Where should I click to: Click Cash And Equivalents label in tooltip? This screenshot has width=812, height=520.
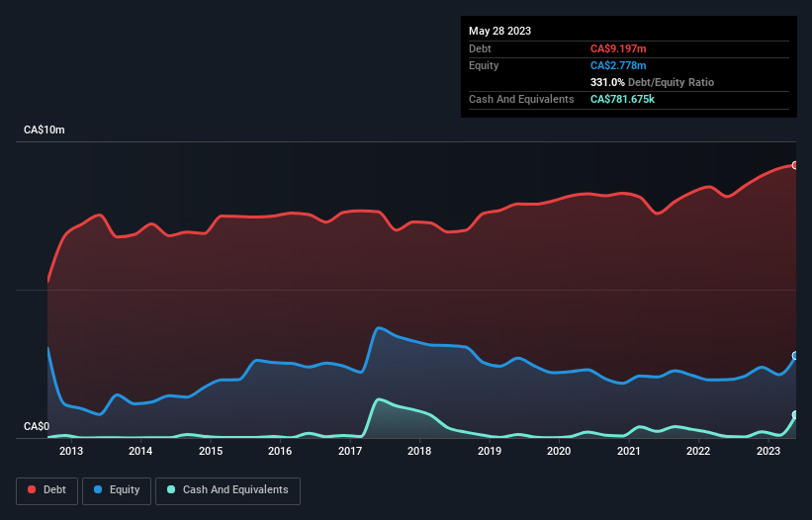[521, 99]
